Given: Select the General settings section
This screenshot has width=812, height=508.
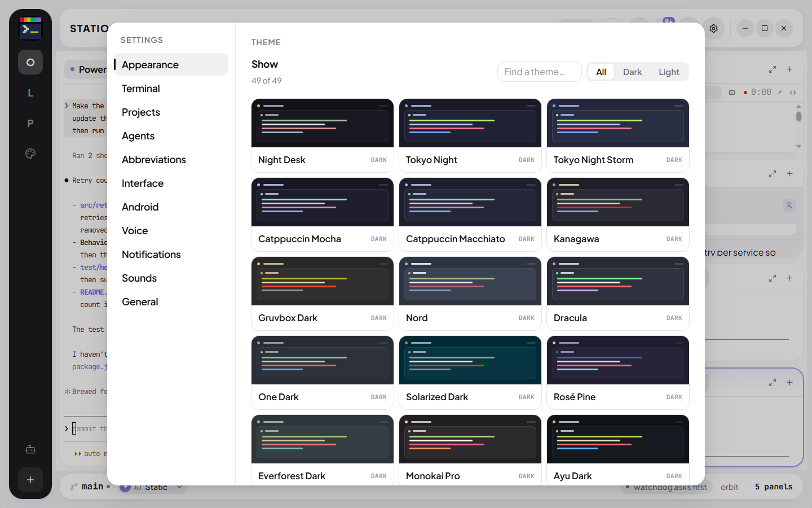Looking at the screenshot, I should (x=171, y=302).
